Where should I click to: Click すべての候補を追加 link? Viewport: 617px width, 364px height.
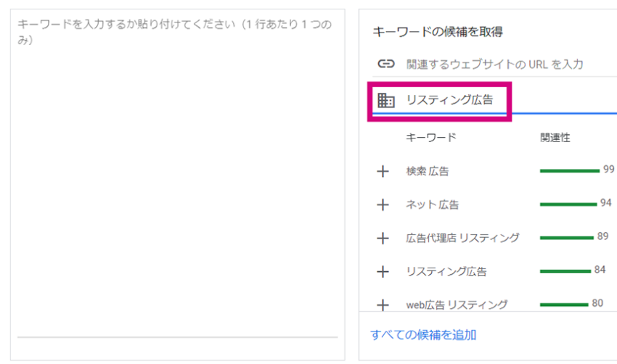423,335
